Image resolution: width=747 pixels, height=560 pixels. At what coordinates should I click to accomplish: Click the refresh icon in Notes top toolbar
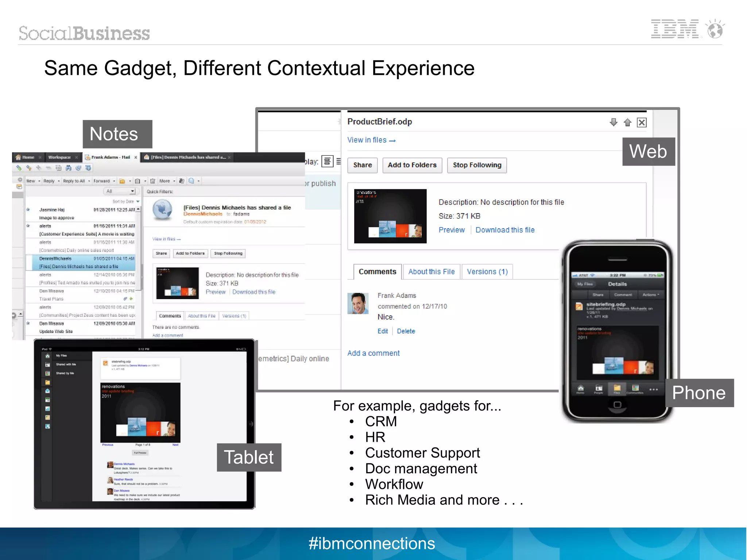[78, 168]
